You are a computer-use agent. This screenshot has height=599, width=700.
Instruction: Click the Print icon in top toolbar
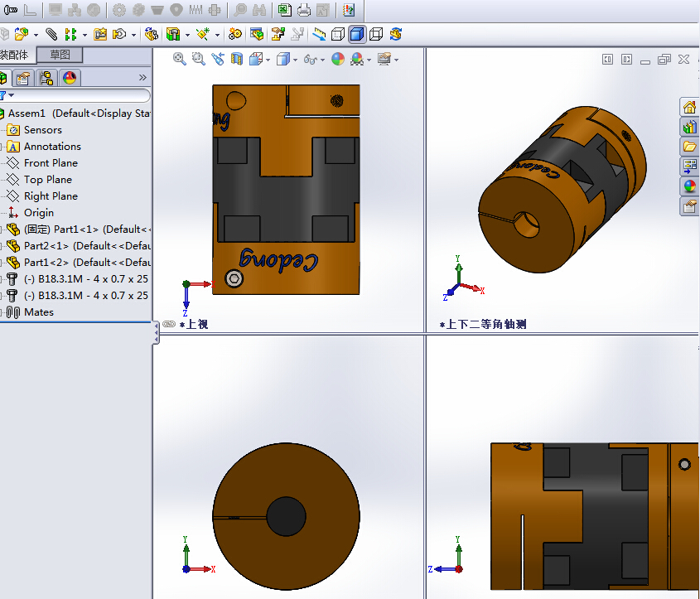304,11
